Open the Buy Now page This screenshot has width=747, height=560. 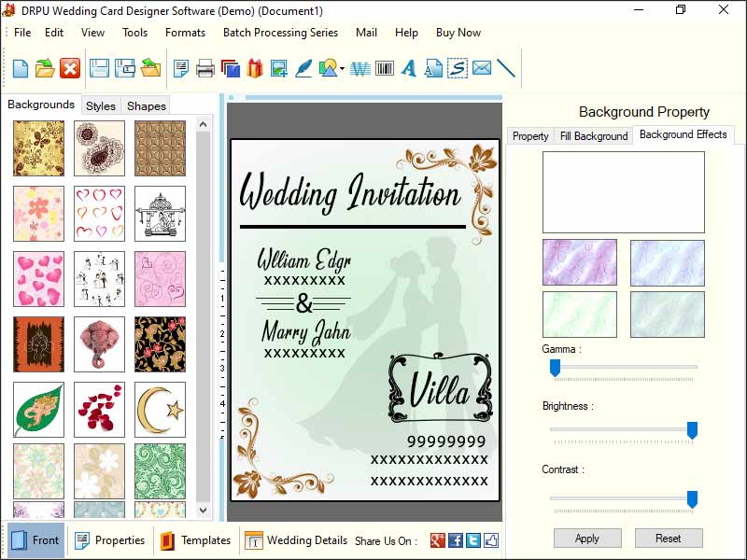click(458, 33)
